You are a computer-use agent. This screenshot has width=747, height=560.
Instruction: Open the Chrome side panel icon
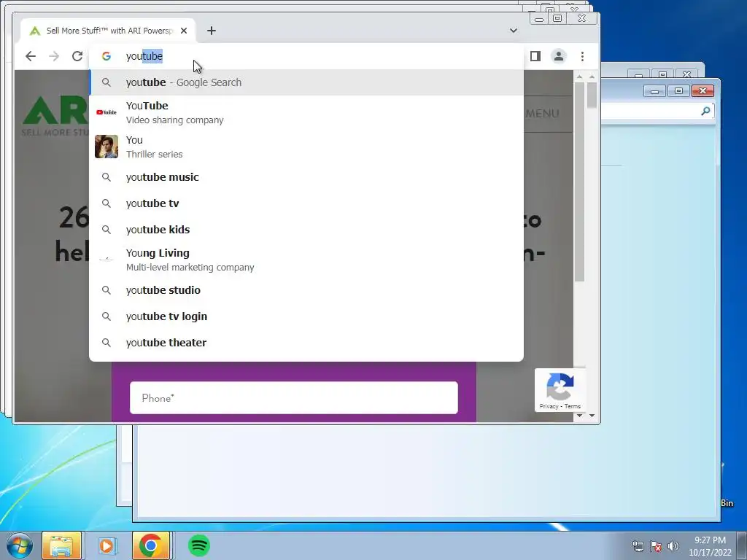point(535,56)
